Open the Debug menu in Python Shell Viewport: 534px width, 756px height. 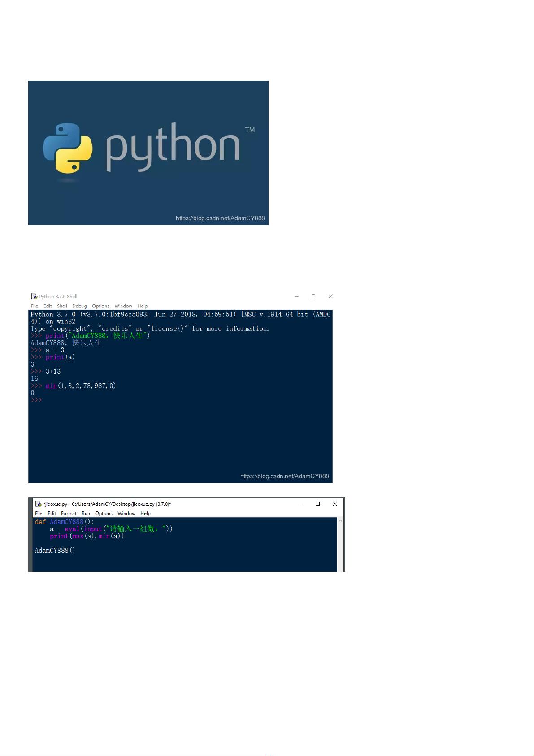tap(79, 306)
